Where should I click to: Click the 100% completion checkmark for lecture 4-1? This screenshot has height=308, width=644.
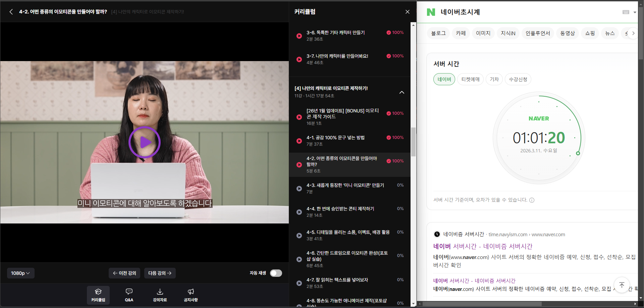click(389, 138)
